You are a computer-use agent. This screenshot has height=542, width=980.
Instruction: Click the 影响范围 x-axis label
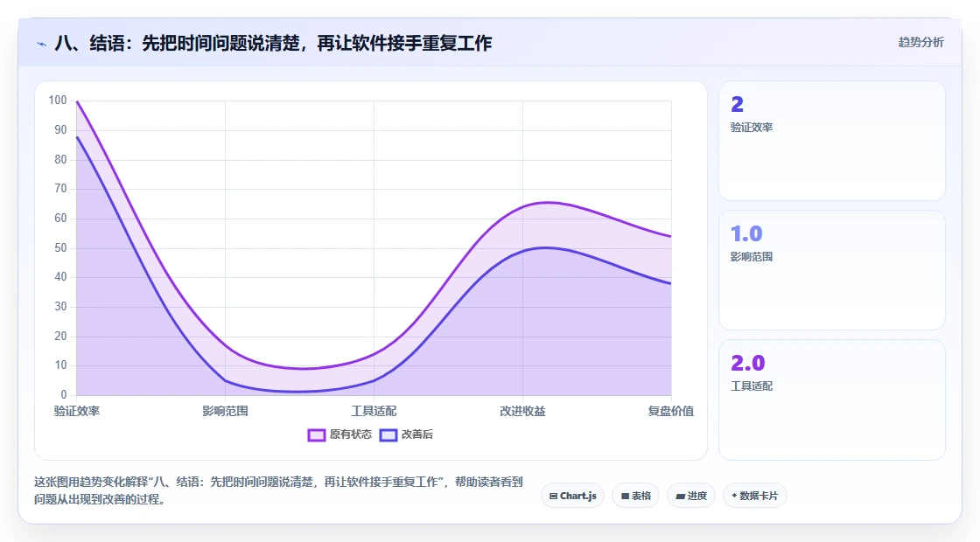click(x=225, y=411)
